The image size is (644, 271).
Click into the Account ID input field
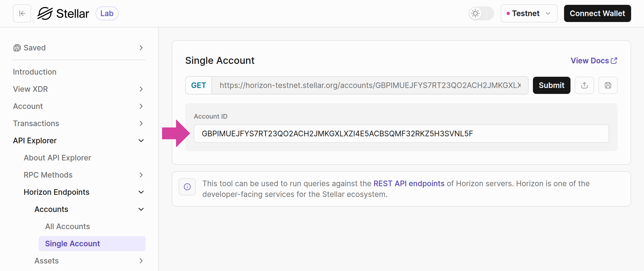pos(401,134)
